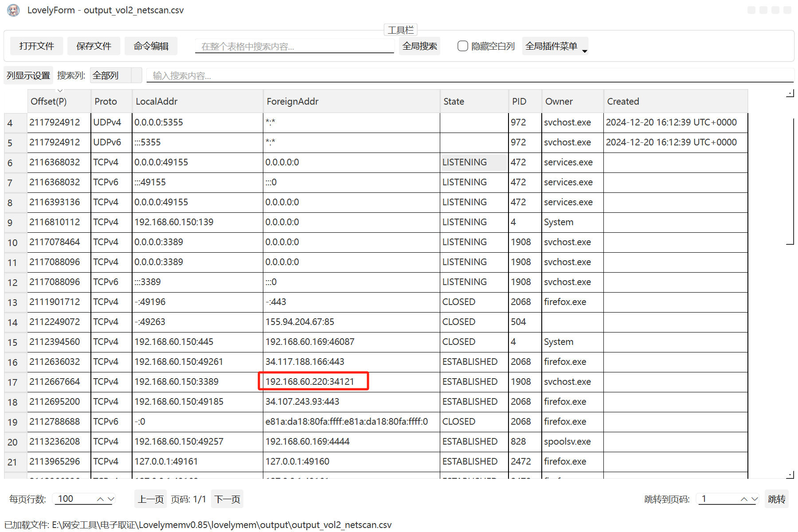Go to next page with 下一页
Viewport: 798px width, 532px height.
(227, 499)
